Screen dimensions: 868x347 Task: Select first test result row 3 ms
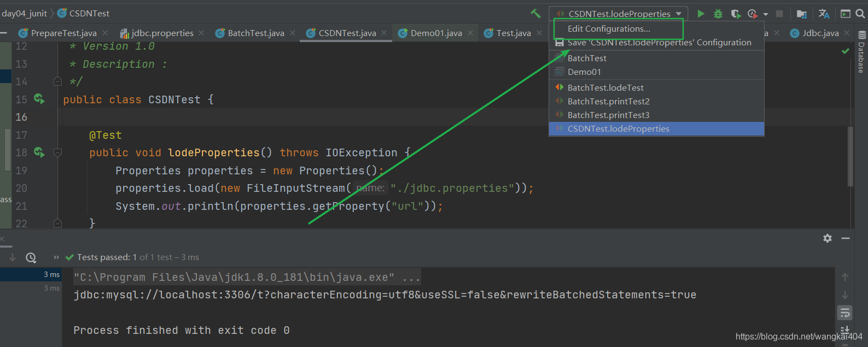31,274
